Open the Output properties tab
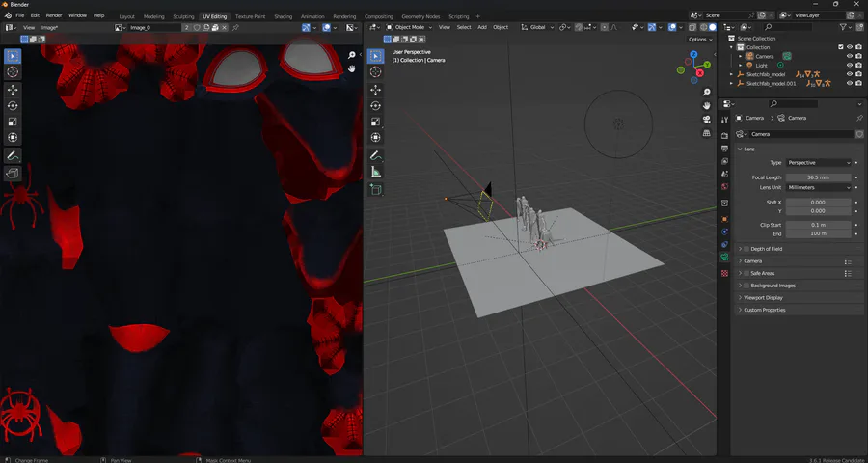Image resolution: width=868 pixels, height=463 pixels. (x=724, y=149)
